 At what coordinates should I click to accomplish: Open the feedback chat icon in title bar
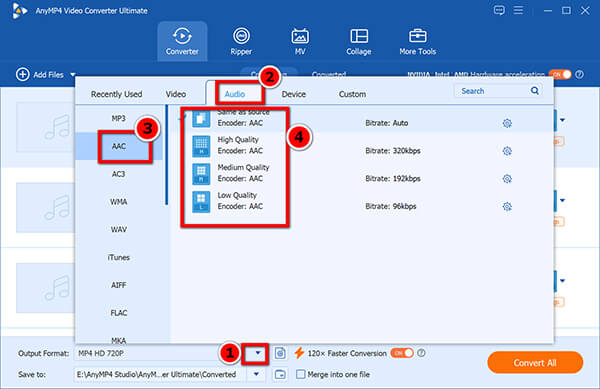(499, 10)
